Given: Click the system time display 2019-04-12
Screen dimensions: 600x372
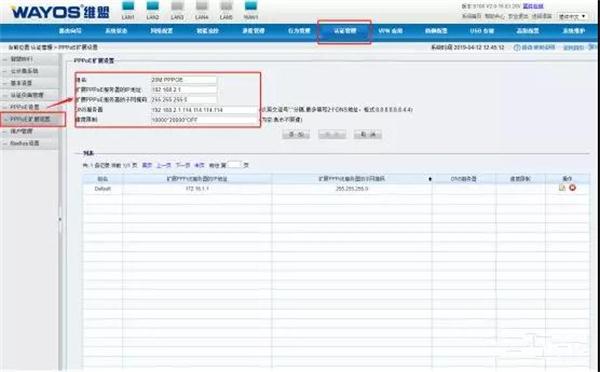Looking at the screenshot, I should click(x=468, y=47).
